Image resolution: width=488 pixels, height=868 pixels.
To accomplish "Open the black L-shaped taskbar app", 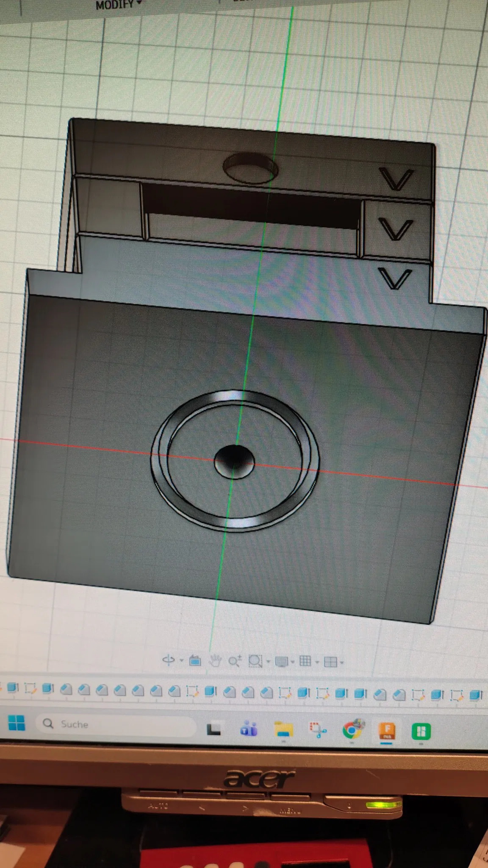I will [x=213, y=729].
